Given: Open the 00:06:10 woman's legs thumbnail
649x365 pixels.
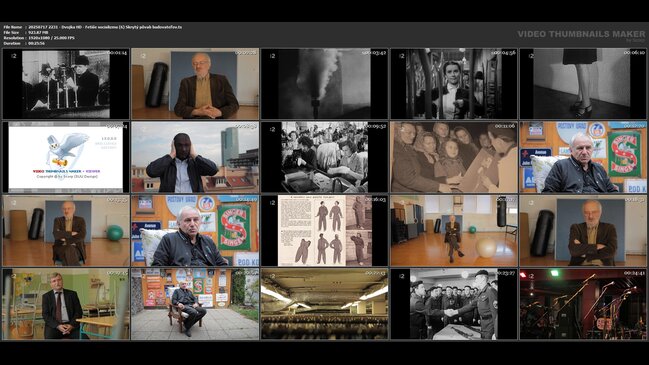Looking at the screenshot, I should [x=583, y=84].
